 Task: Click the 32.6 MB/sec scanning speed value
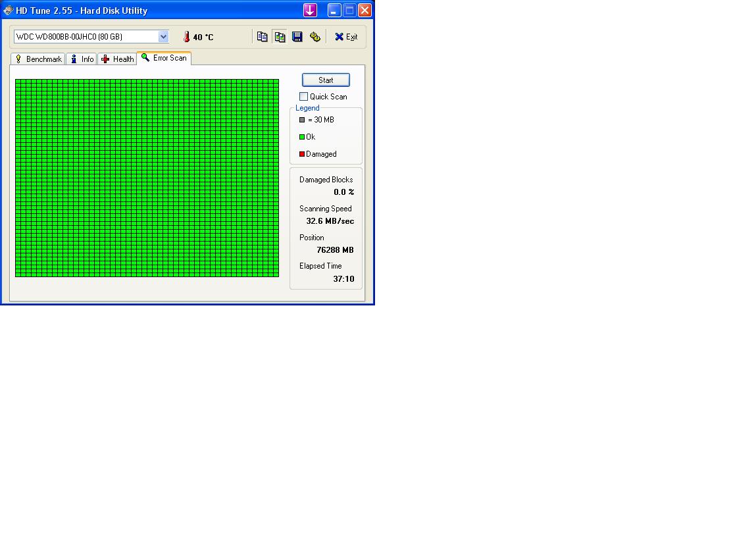point(330,221)
